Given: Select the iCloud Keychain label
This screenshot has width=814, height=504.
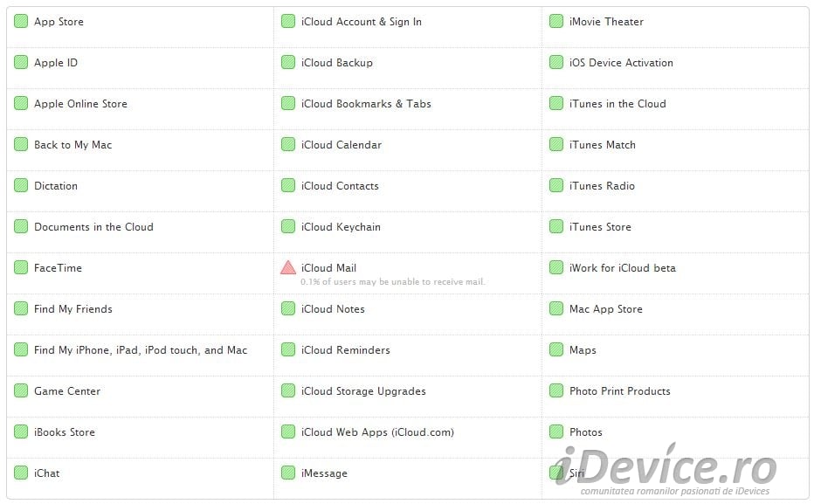Looking at the screenshot, I should tap(341, 227).
